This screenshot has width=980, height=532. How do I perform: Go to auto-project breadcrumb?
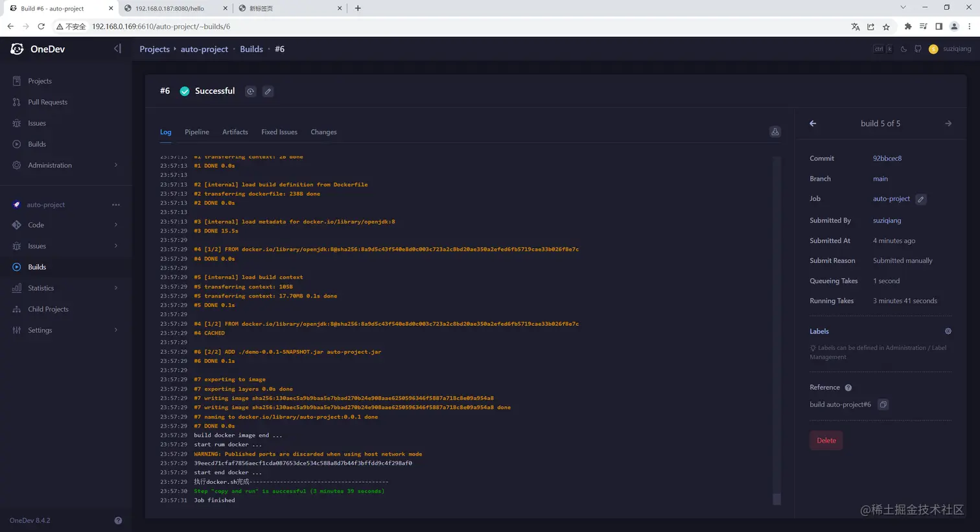204,49
